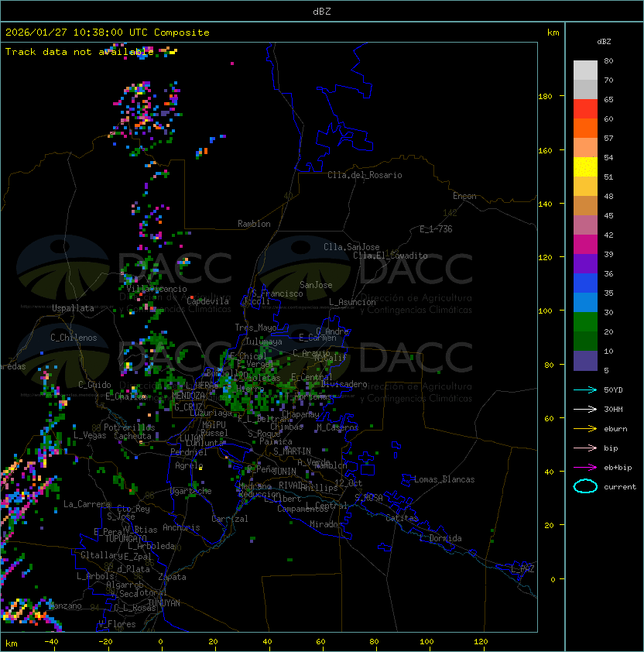The width and height of the screenshot is (644, 652).
Task: Click the 'Encon' map label
Action: [464, 196]
